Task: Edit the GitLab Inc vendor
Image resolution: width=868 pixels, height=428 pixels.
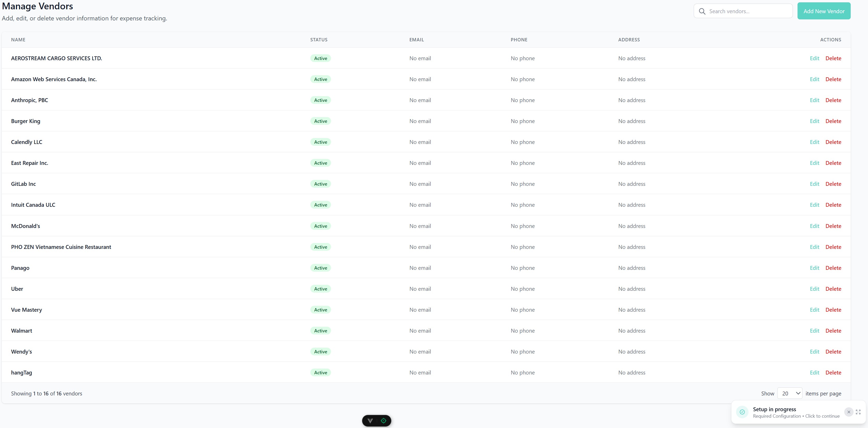Action: coord(814,184)
